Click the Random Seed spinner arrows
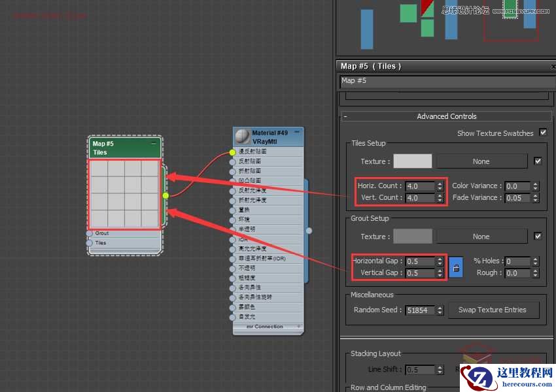This screenshot has height=392, width=556. [440, 310]
